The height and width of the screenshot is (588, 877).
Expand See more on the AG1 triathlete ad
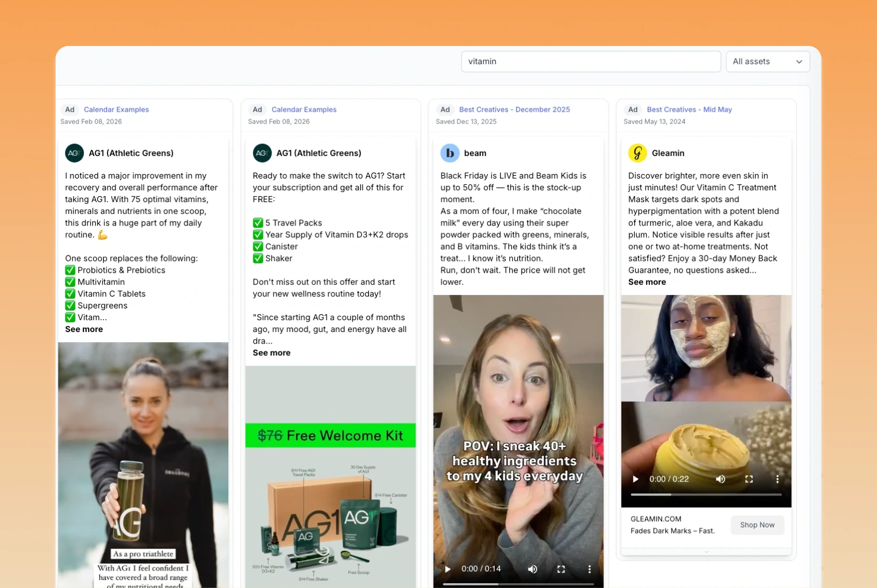pyautogui.click(x=84, y=329)
